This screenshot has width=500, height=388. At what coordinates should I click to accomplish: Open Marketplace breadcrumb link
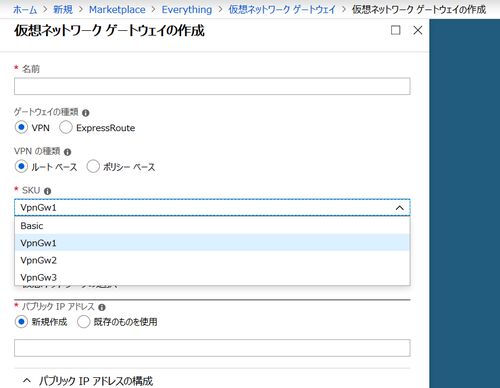(x=117, y=10)
